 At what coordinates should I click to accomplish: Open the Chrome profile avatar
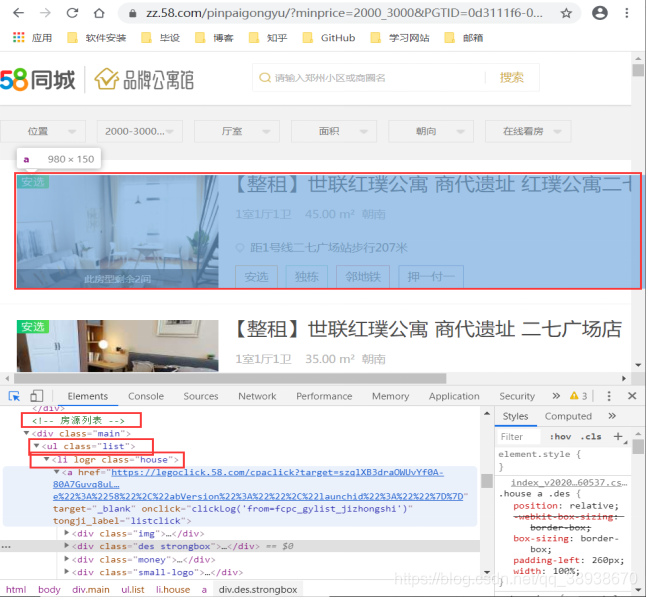click(x=600, y=13)
